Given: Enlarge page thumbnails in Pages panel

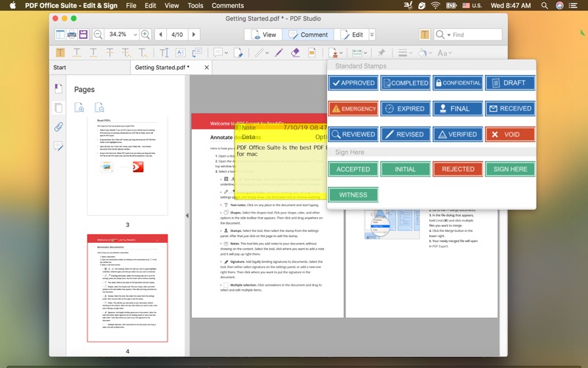Looking at the screenshot, I should [79, 107].
